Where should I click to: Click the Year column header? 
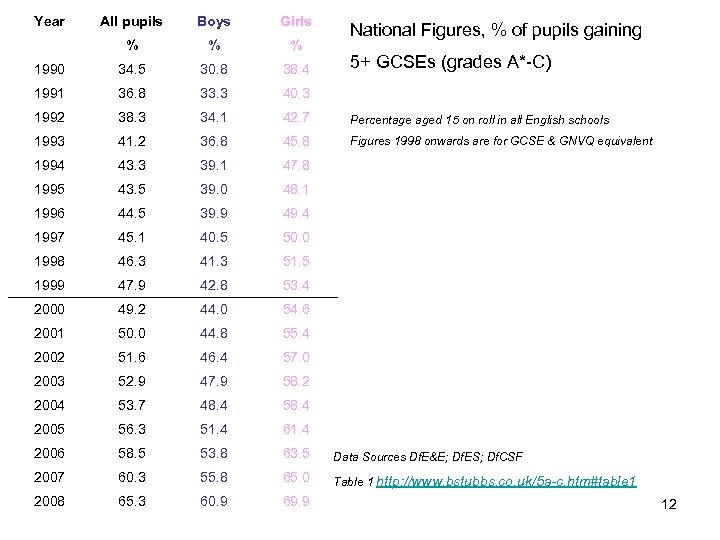[49, 21]
